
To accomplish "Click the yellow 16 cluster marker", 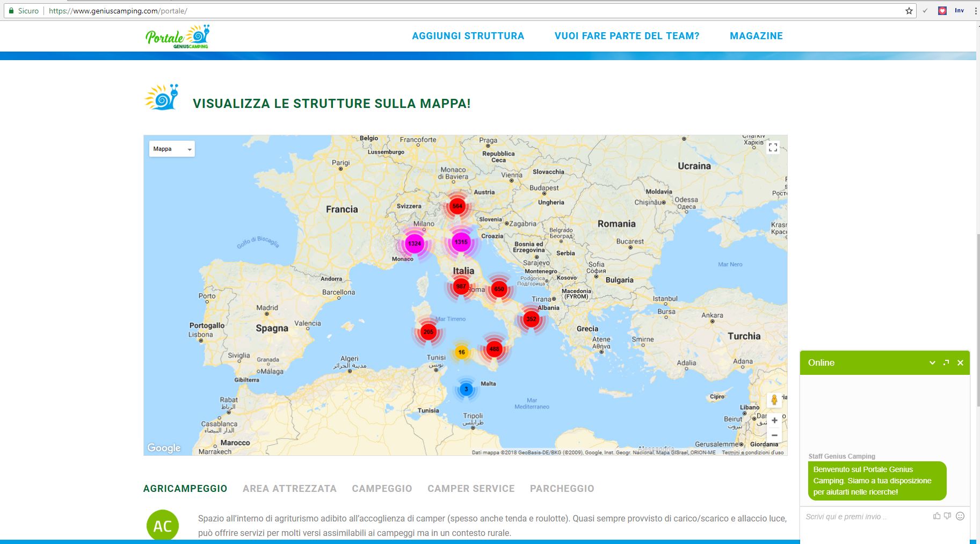I will [461, 352].
